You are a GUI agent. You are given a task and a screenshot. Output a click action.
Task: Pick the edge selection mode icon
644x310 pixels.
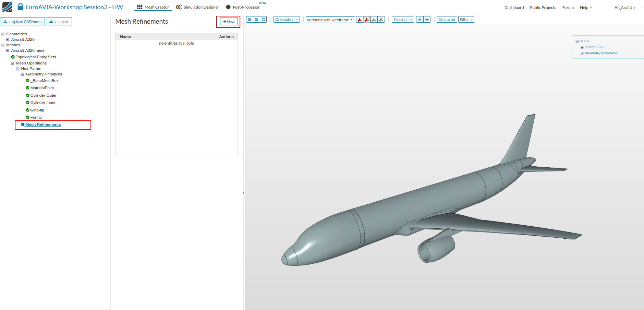coord(374,20)
